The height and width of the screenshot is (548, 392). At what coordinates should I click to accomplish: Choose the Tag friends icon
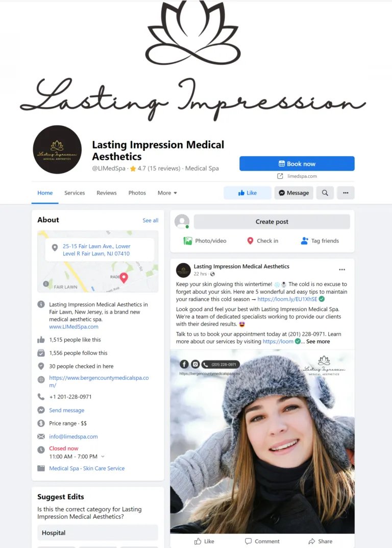tap(304, 241)
